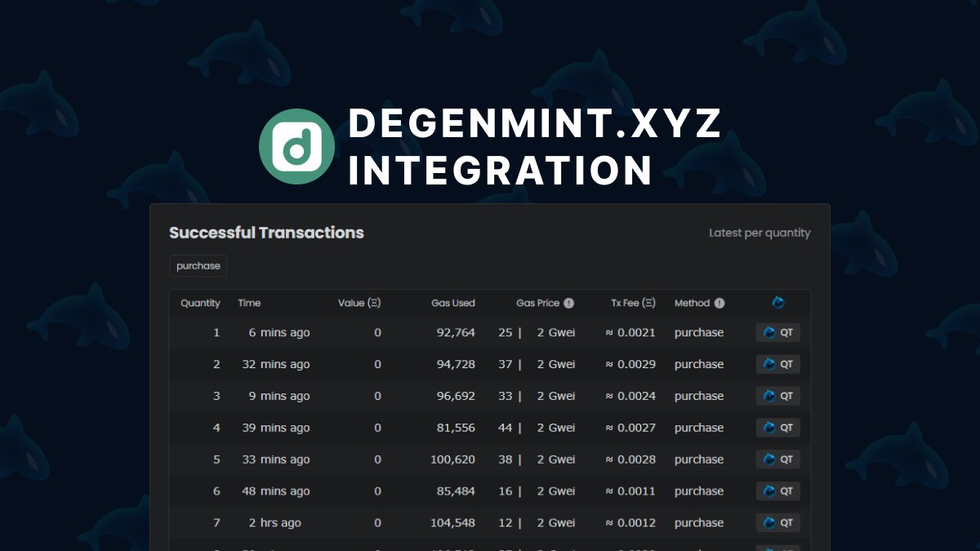The height and width of the screenshot is (551, 980).
Task: Click the Quantity column header
Action: tap(200, 303)
